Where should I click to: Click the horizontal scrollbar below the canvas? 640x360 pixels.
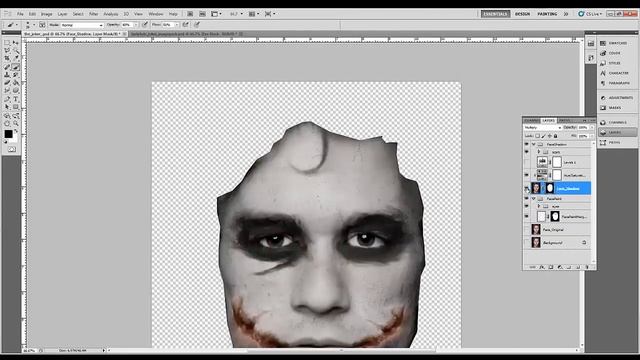tap(342, 350)
